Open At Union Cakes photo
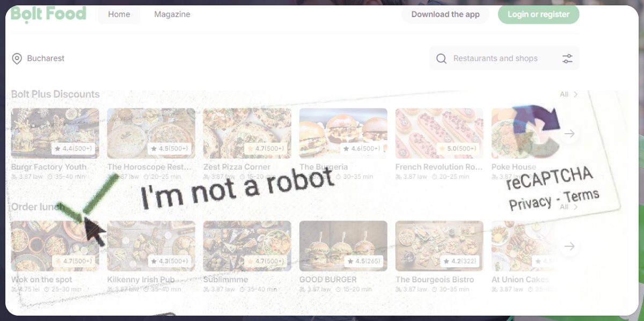 (x=523, y=246)
